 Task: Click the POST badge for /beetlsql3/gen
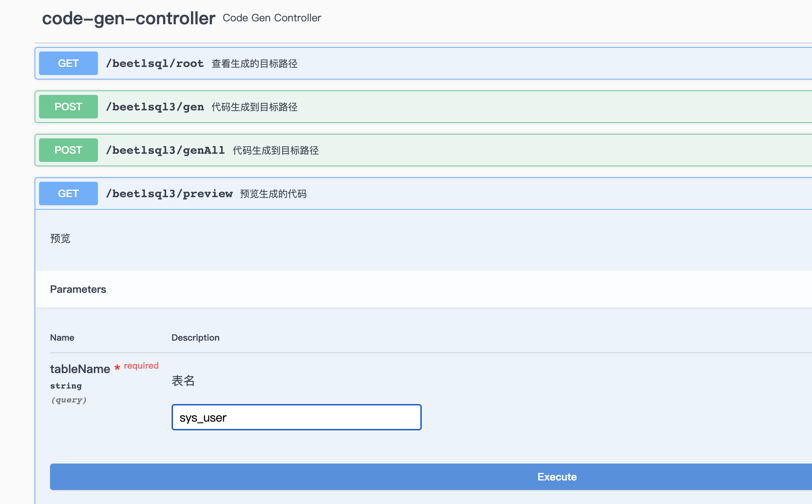pos(68,107)
